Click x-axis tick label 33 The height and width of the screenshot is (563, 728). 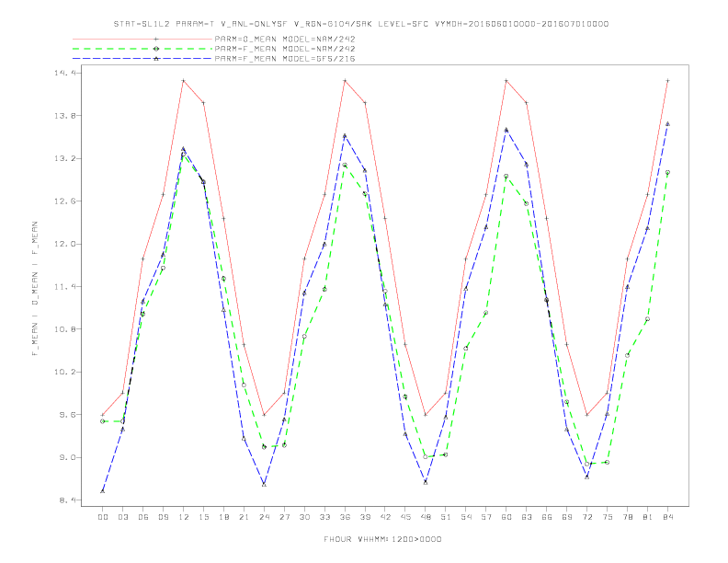coord(324,517)
